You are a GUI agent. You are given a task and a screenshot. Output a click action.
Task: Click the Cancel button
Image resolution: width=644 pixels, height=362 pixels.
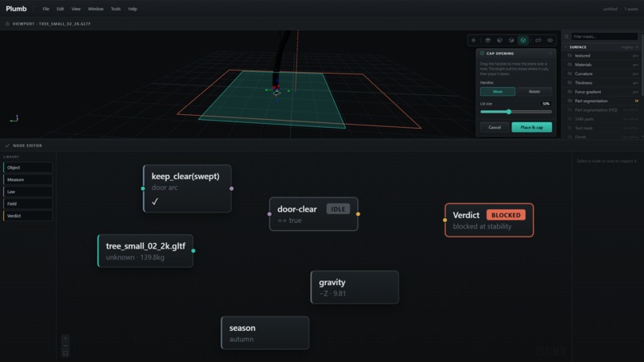(x=495, y=127)
